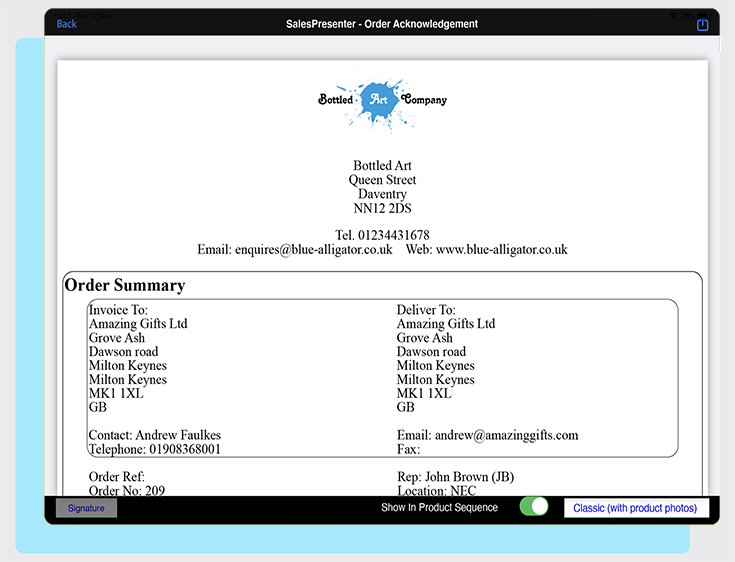Tap the share icon in title bar
The width and height of the screenshot is (735, 562).
pyautogui.click(x=702, y=24)
